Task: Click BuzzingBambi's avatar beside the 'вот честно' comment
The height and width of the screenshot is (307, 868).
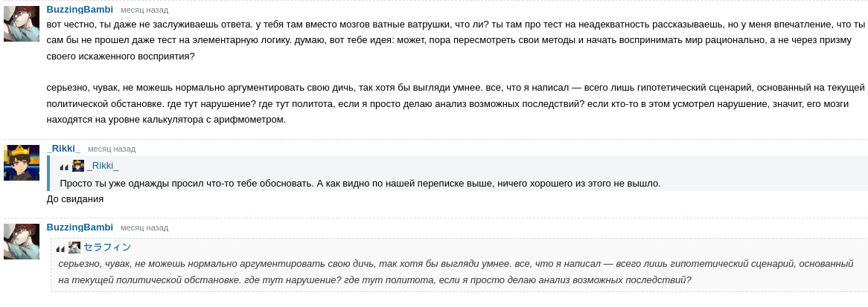Action: pos(22,23)
